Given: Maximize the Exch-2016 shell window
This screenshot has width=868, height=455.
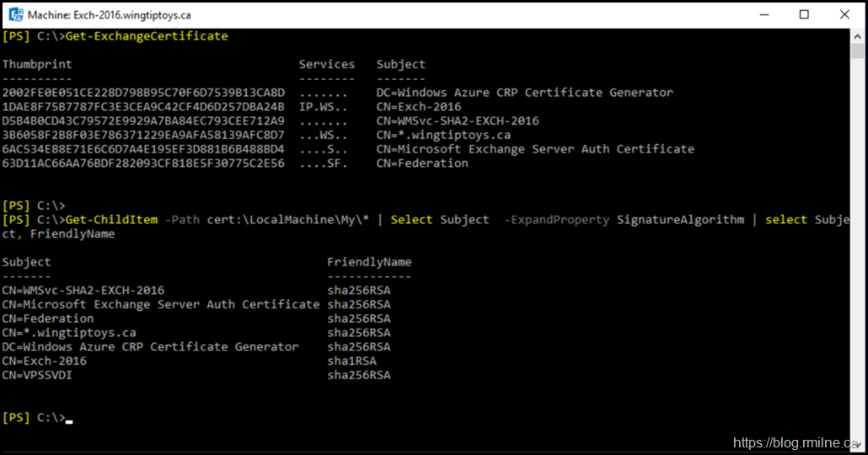Looking at the screenshot, I should pos(803,14).
